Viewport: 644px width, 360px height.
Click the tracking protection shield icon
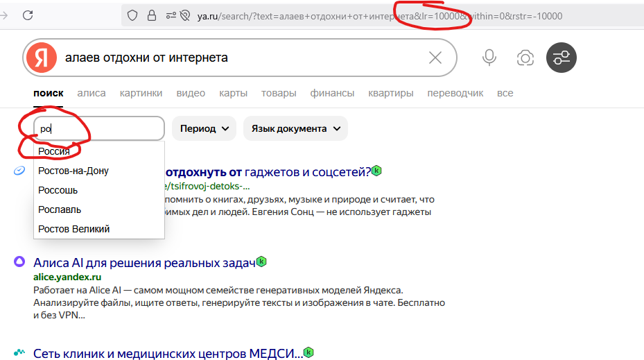(x=132, y=16)
